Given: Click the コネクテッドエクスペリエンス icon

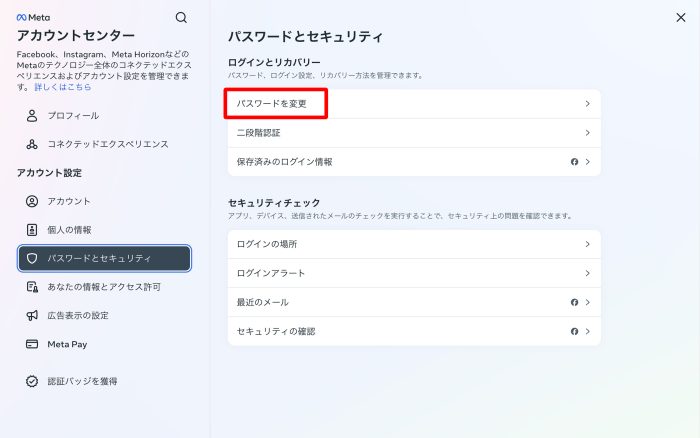Looking at the screenshot, I should coord(32,144).
